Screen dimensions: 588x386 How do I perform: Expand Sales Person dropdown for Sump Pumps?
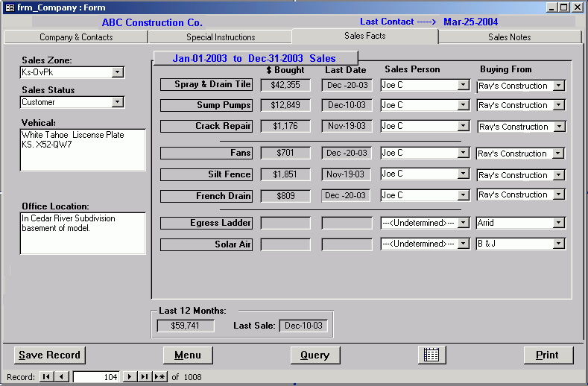point(464,106)
